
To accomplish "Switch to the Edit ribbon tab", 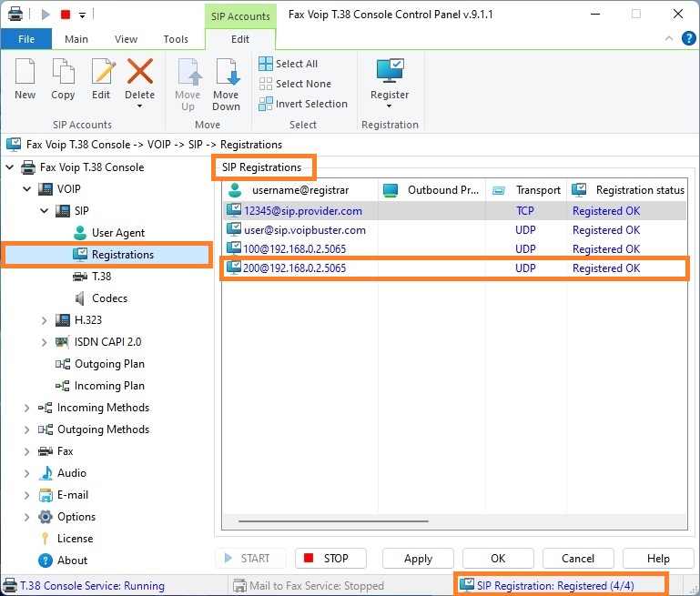I will (x=240, y=39).
